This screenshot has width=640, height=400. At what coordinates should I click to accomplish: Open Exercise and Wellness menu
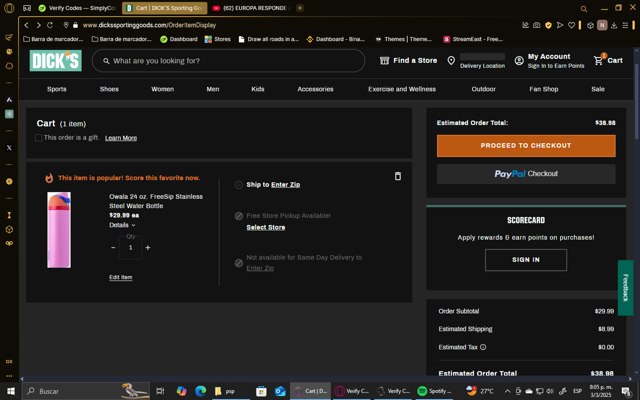402,89
